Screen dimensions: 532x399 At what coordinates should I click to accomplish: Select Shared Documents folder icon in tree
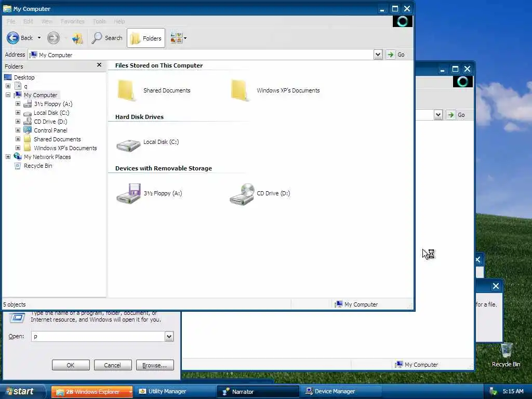(28, 139)
